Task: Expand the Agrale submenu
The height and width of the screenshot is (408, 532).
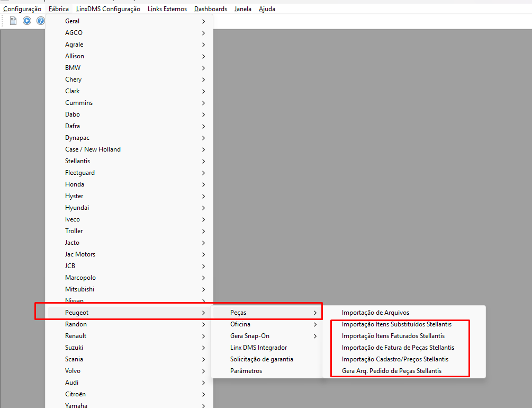Action: [129, 45]
